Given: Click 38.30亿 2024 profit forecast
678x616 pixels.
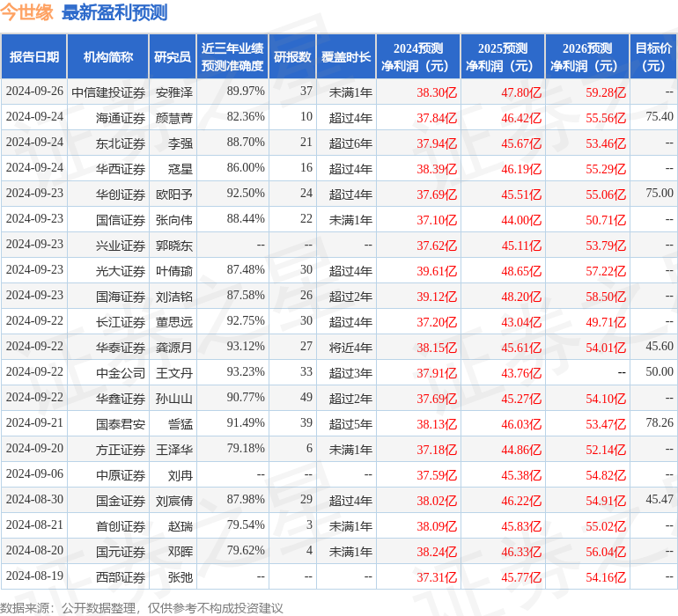Looking at the screenshot, I should [437, 92].
